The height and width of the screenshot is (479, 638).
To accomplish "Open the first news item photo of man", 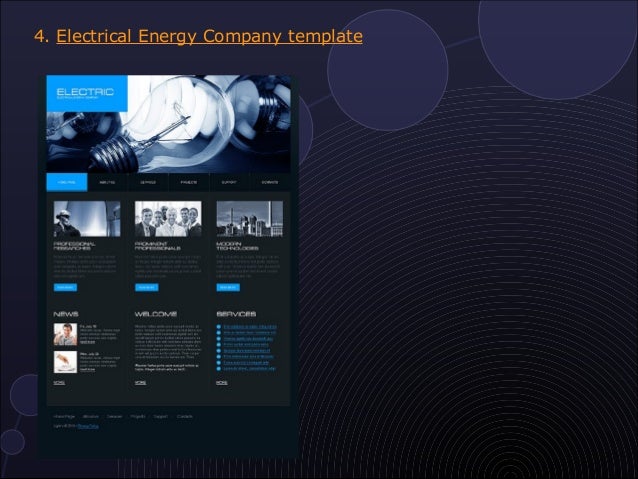I will pos(65,334).
